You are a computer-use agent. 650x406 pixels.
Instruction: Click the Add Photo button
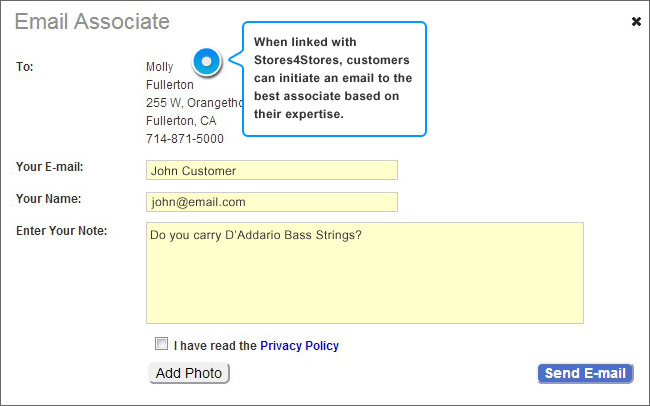189,373
